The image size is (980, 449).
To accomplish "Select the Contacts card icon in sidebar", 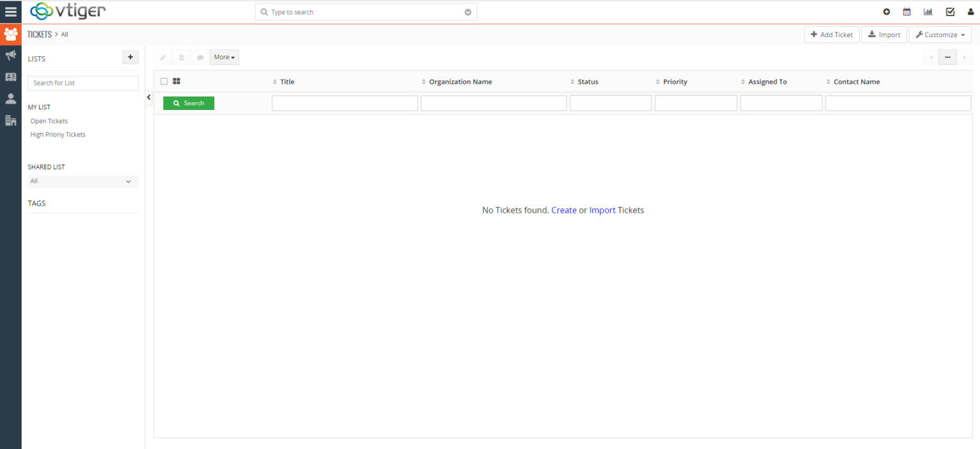I will point(10,77).
